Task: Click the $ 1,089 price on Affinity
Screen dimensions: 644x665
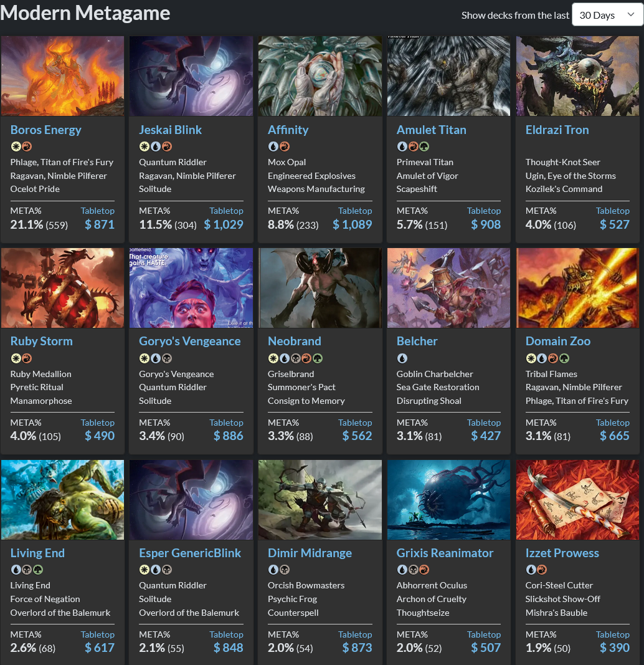Action: pyautogui.click(x=353, y=224)
